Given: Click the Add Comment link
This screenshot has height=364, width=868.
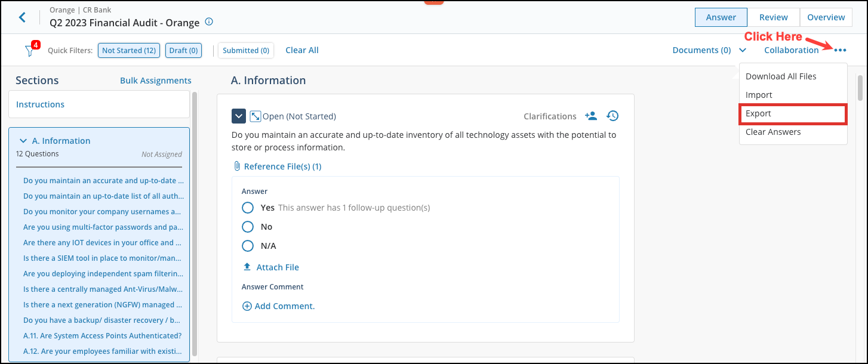Looking at the screenshot, I should (285, 306).
